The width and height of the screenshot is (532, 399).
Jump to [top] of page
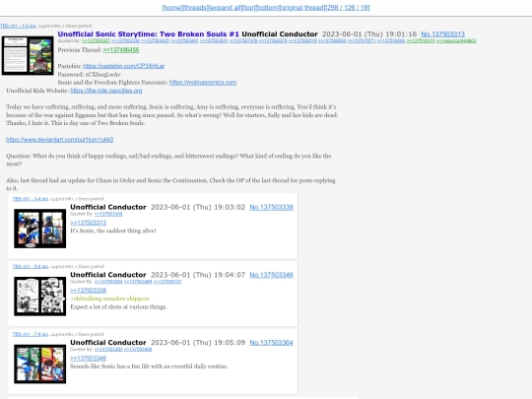click(249, 8)
